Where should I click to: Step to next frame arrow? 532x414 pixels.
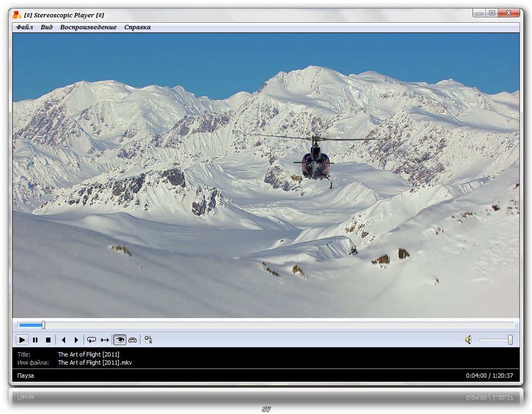76,340
